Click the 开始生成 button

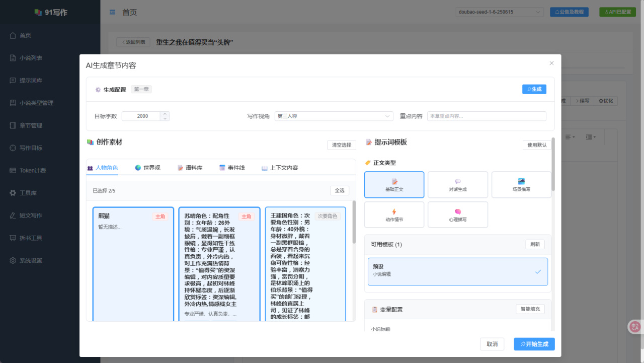(534, 344)
